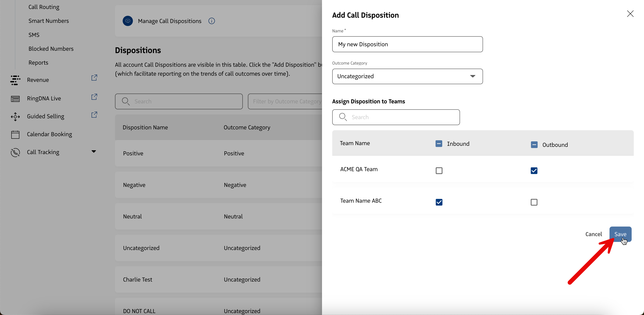Enable Inbound for ACME QA Team

(439, 171)
